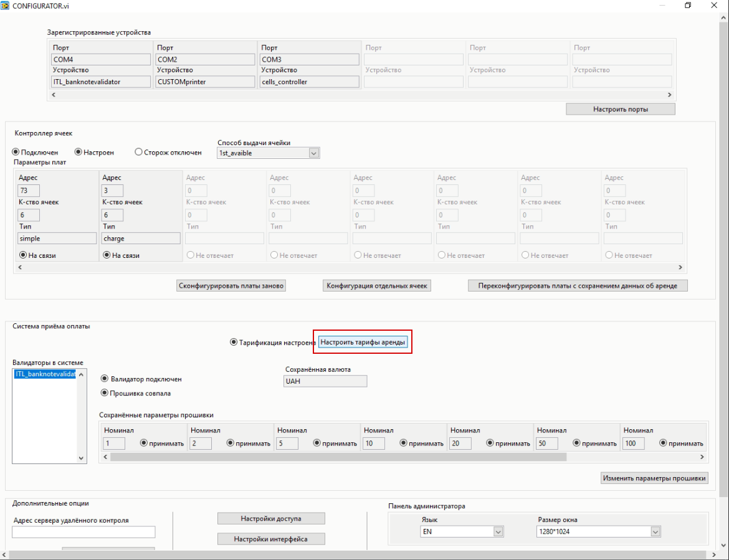729x560 pixels.
Task: Toggle принимать for nominal 50
Action: coord(576,444)
